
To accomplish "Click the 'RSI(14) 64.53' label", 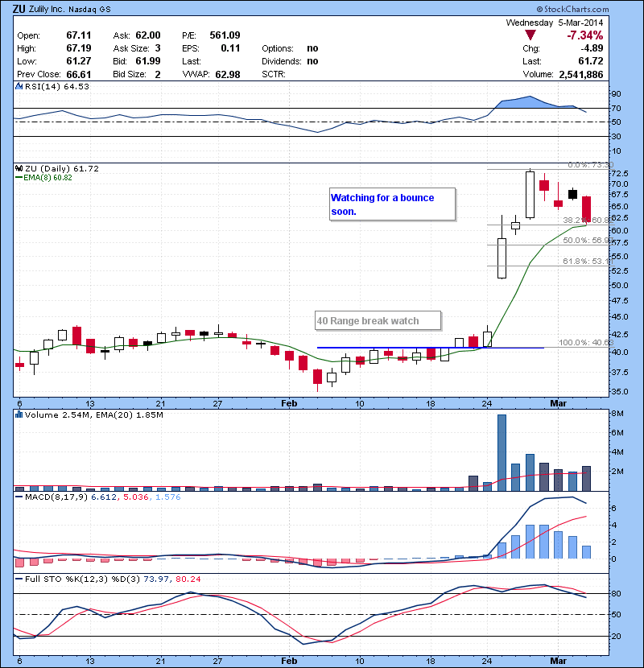I will coord(57,86).
